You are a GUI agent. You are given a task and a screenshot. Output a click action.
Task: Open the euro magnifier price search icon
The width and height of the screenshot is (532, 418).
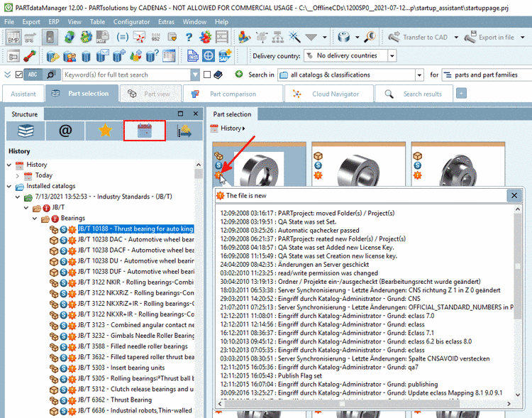[370, 37]
